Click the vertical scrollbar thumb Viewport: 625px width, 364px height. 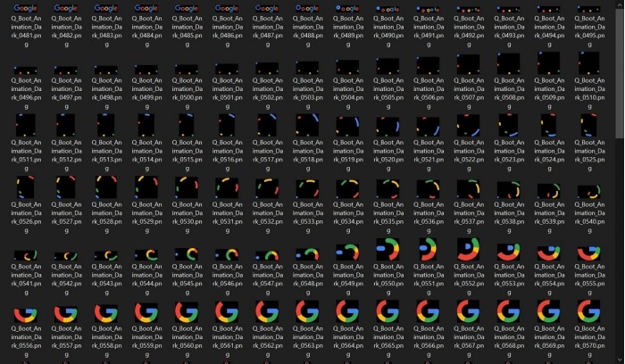pos(620,73)
